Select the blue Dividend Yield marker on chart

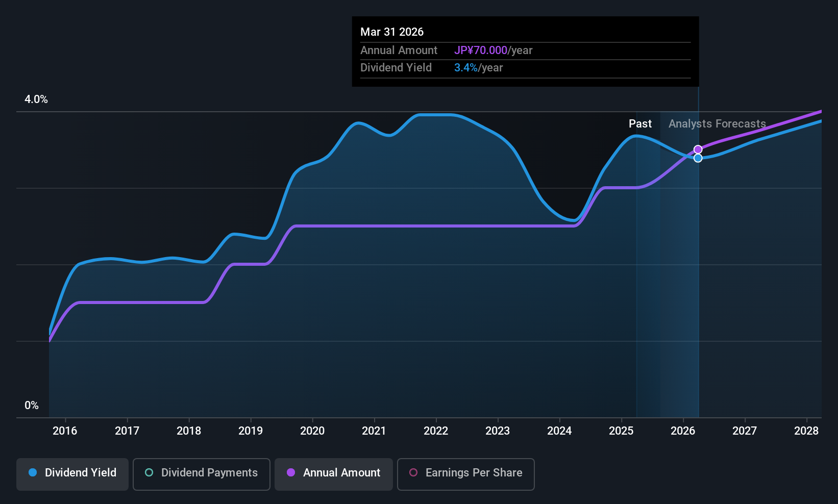698,158
